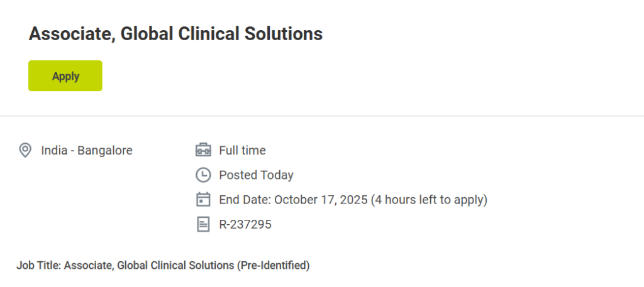The width and height of the screenshot is (644, 287).
Task: Click the document icon beside R-237295
Action: (203, 224)
